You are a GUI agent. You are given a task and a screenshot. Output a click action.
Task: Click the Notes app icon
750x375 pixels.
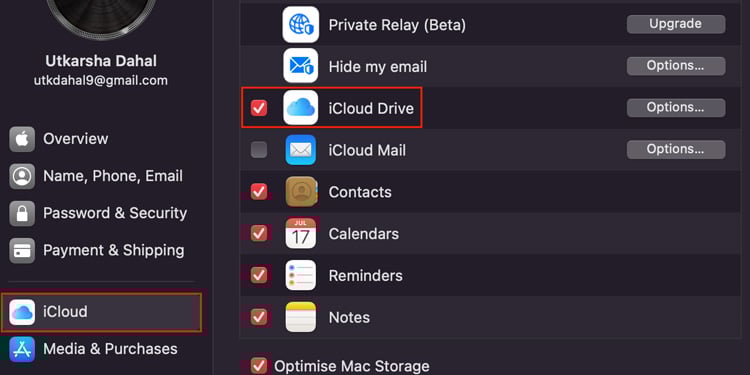tap(301, 317)
